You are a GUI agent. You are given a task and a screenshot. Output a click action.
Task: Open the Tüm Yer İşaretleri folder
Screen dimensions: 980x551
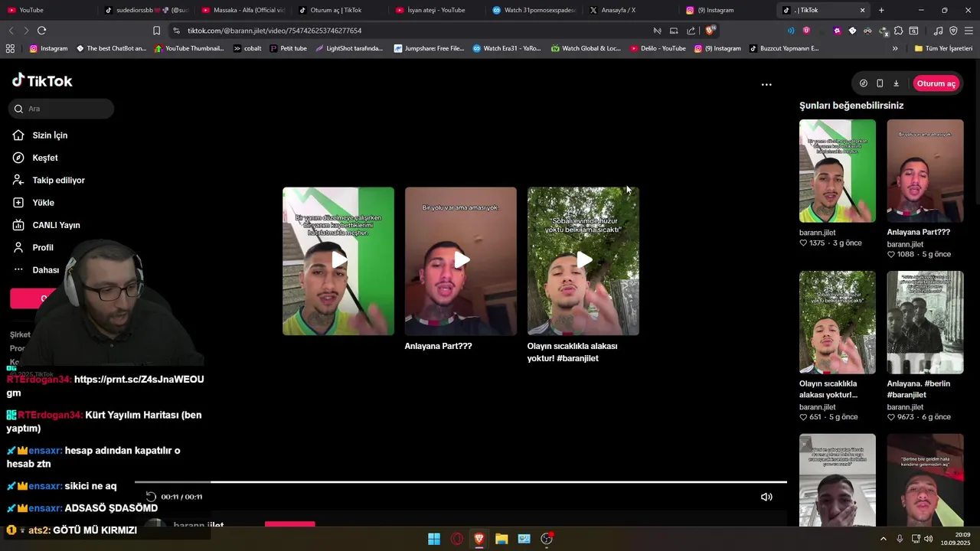click(943, 48)
